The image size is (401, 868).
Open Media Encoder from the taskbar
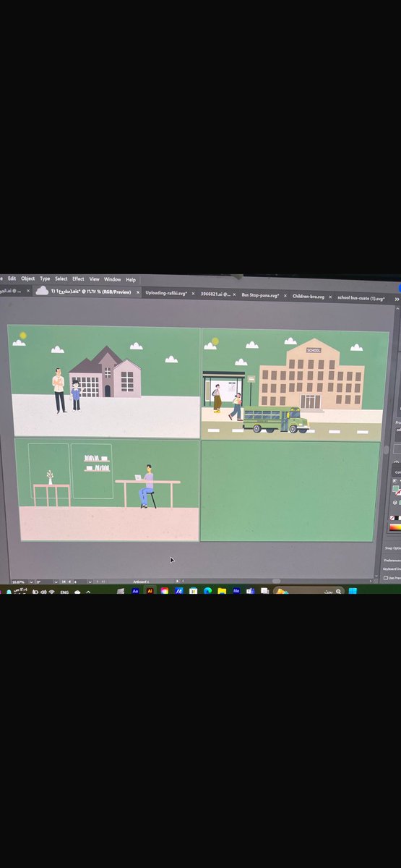pyautogui.click(x=236, y=591)
